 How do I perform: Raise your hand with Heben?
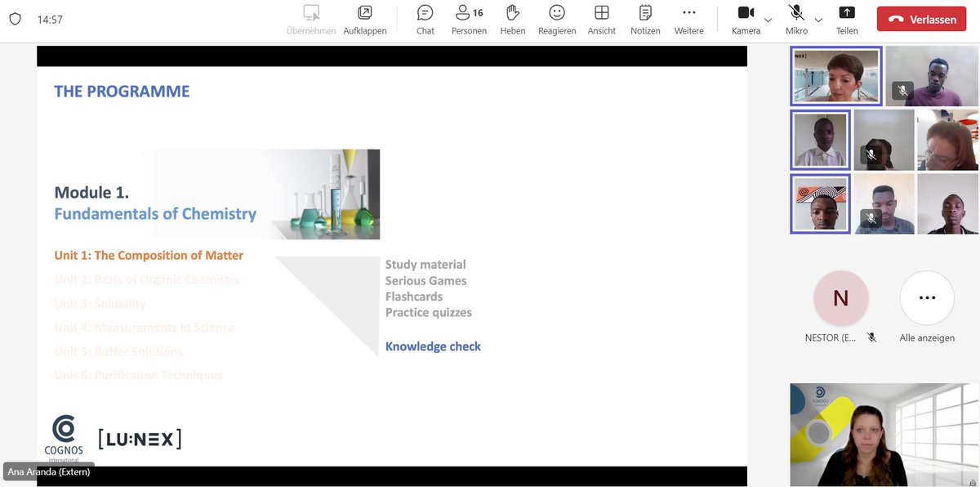coord(513,18)
